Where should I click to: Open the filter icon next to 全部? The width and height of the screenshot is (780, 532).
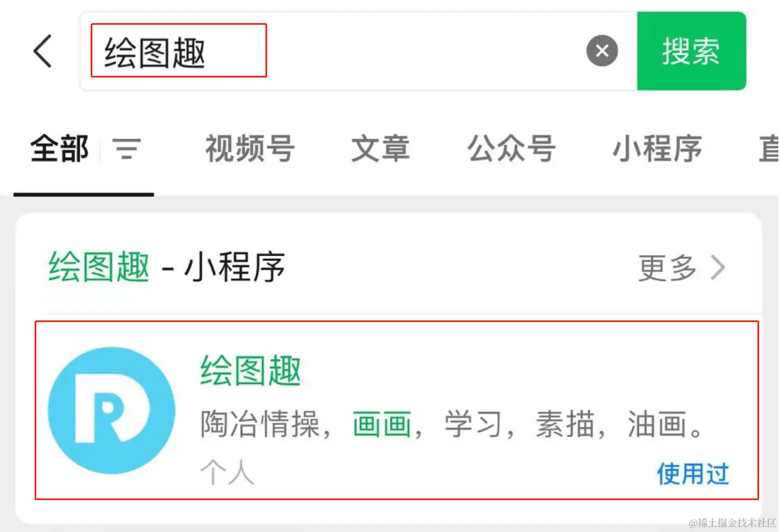point(126,148)
